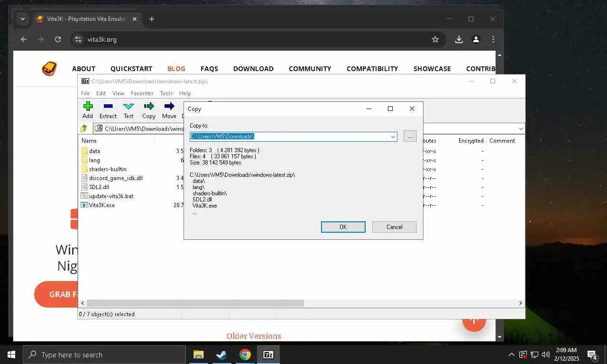The image size is (607, 364).
Task: Click the up-folder icon beside the 7-Zip path
Action: (x=84, y=128)
